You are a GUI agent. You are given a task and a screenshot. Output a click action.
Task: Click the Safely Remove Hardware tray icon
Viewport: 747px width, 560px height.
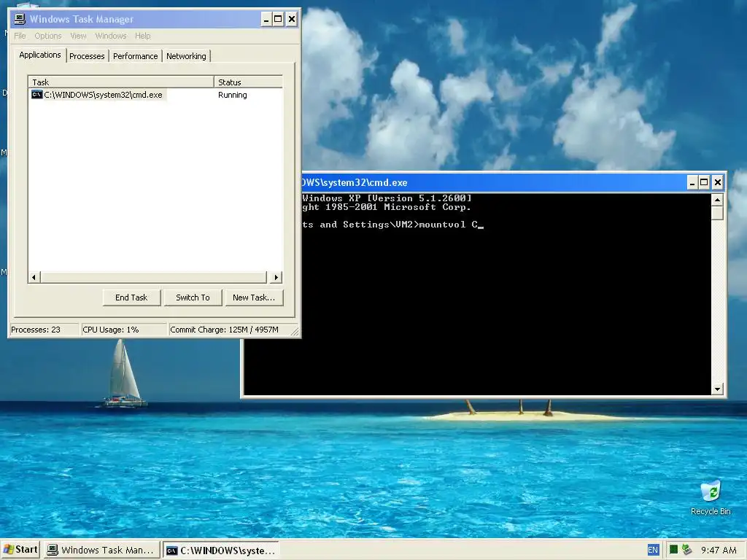[x=686, y=550]
